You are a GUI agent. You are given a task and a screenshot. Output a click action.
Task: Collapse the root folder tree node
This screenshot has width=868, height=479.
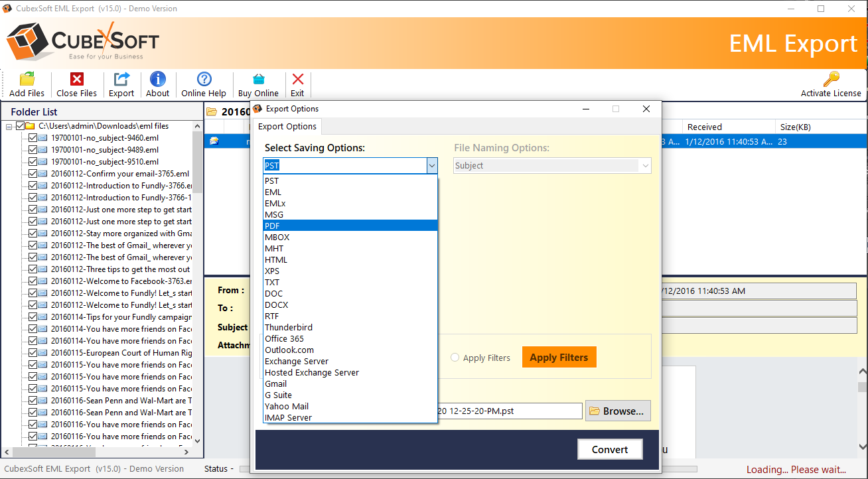pyautogui.click(x=10, y=126)
